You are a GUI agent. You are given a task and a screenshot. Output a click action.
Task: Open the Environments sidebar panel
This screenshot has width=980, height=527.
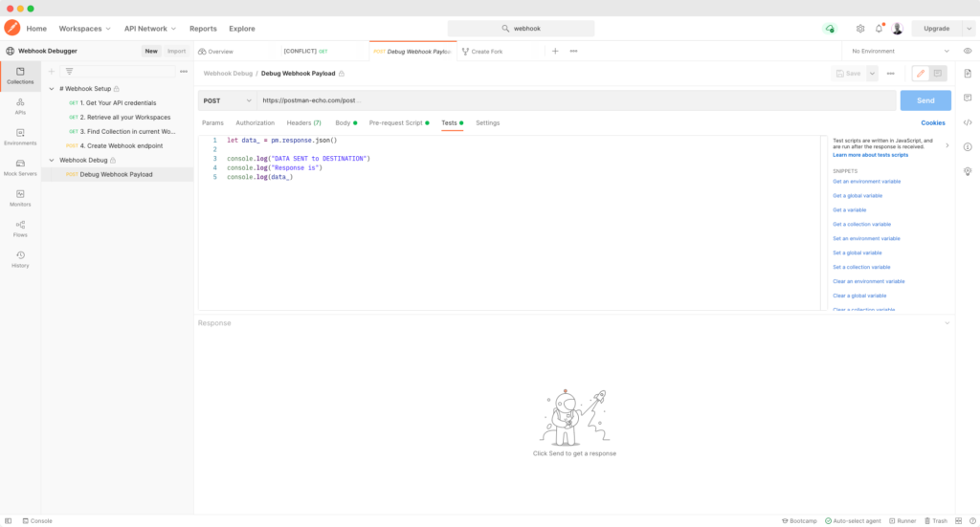click(x=20, y=137)
